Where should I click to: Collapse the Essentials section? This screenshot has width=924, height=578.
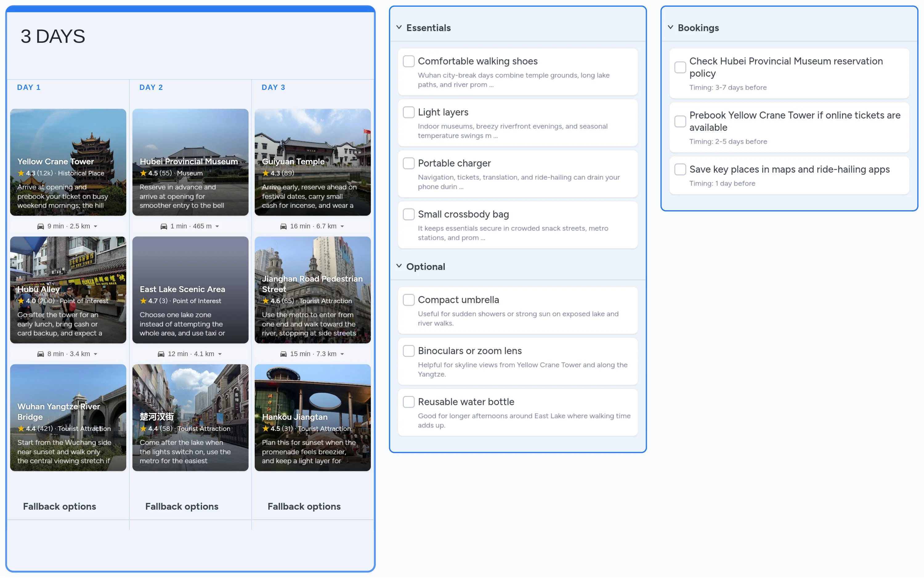point(399,27)
